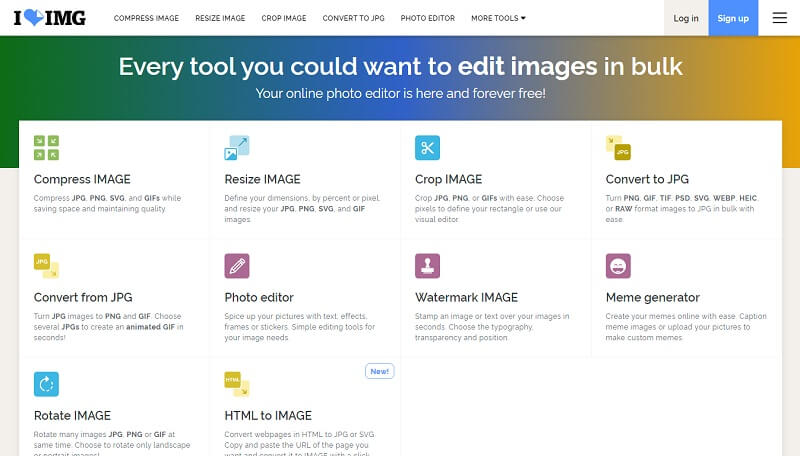This screenshot has width=800, height=456.
Task: Click the Convert to JPG description text
Action: coord(682,209)
